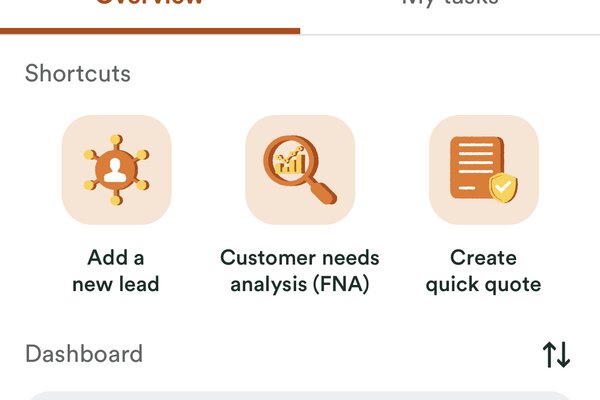Click the orange active tab indicator bar

(x=150, y=31)
